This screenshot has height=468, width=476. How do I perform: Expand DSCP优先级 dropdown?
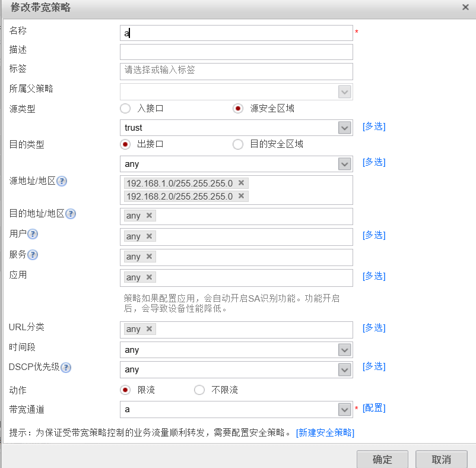[345, 370]
